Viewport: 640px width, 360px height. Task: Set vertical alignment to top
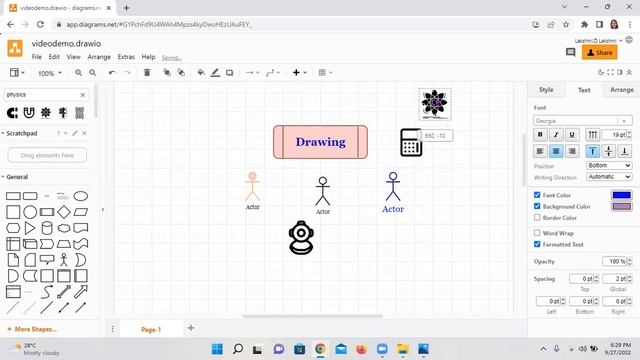[x=593, y=151]
